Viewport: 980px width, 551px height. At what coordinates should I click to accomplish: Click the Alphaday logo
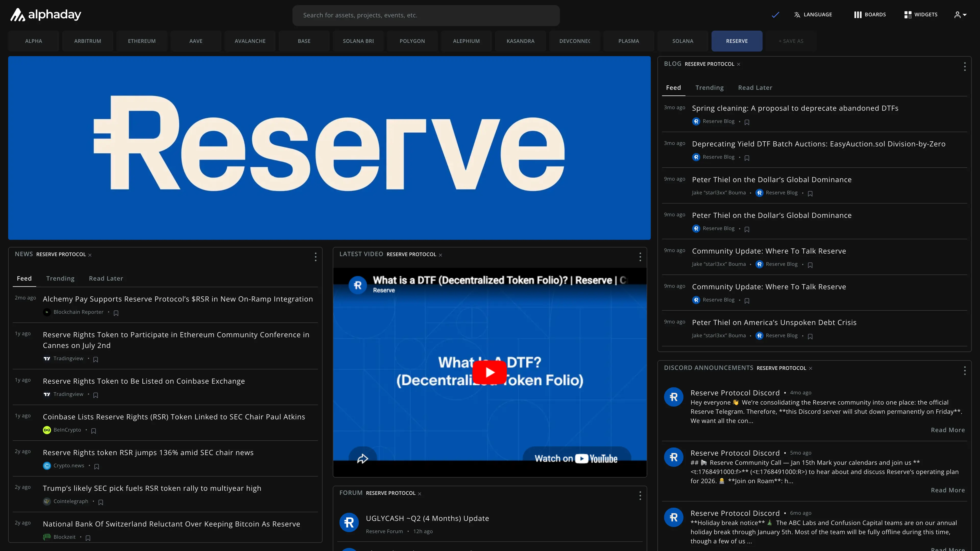click(46, 15)
